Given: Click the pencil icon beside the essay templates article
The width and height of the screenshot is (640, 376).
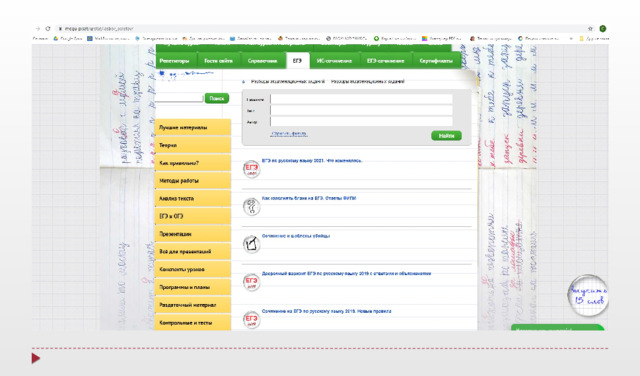Looking at the screenshot, I should click(x=251, y=244).
